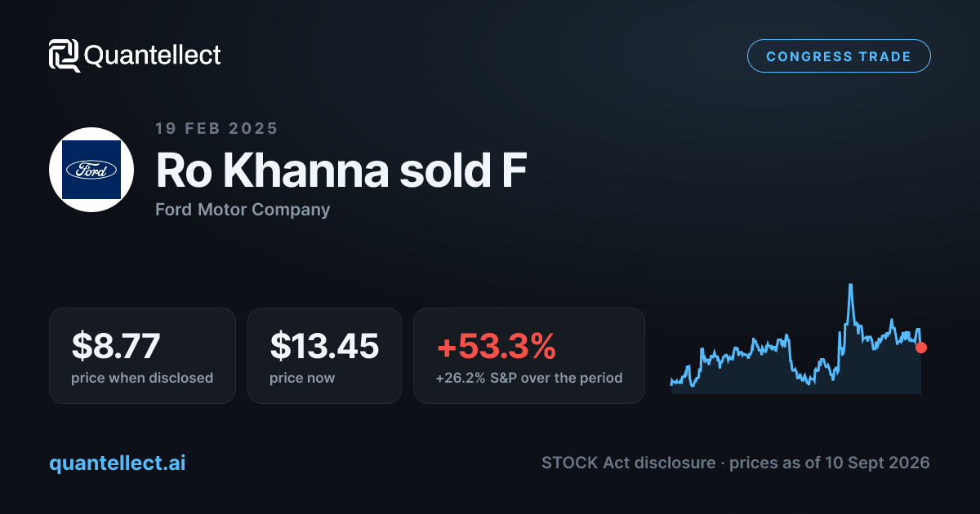Click the "price when disclosed" label
Viewport: 980px width, 514px height.
click(x=142, y=378)
